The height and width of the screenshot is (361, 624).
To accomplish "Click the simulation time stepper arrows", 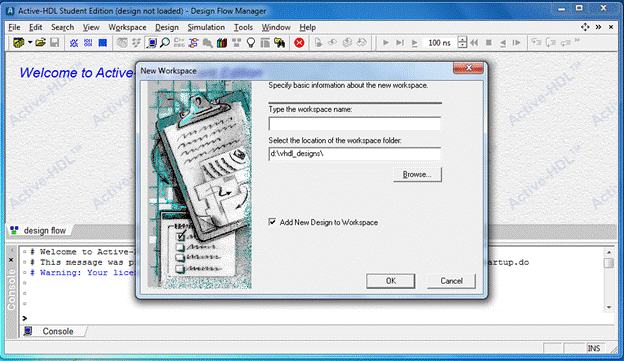I will (462, 43).
